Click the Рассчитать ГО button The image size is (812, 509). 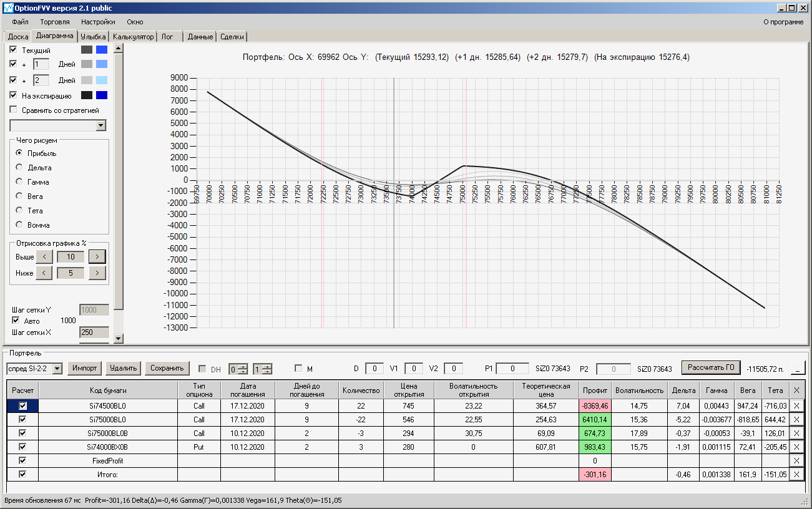[x=710, y=367]
